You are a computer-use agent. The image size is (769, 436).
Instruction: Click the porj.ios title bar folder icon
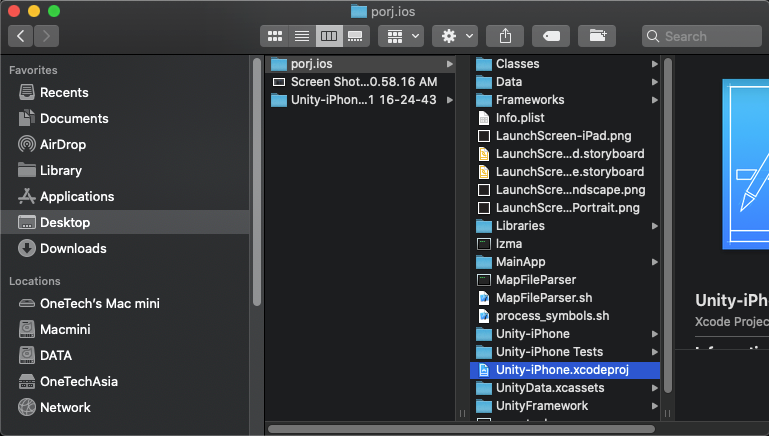(x=359, y=11)
